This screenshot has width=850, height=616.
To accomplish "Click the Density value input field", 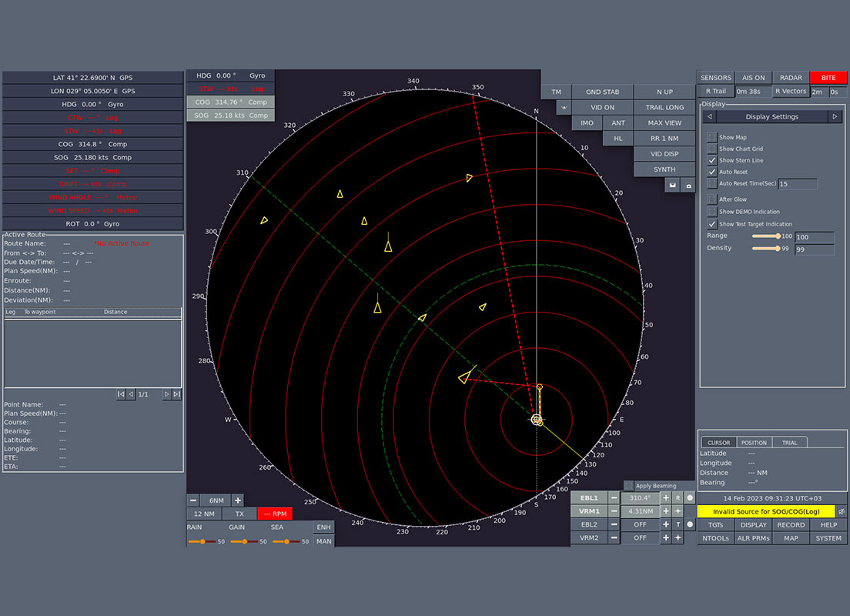I will [815, 249].
